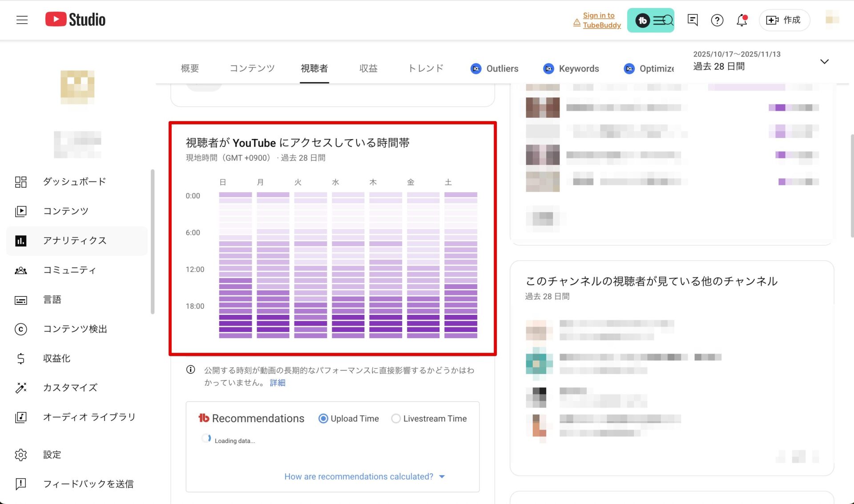This screenshot has height=504, width=854.
Task: Open the help question mark icon
Action: tap(717, 20)
